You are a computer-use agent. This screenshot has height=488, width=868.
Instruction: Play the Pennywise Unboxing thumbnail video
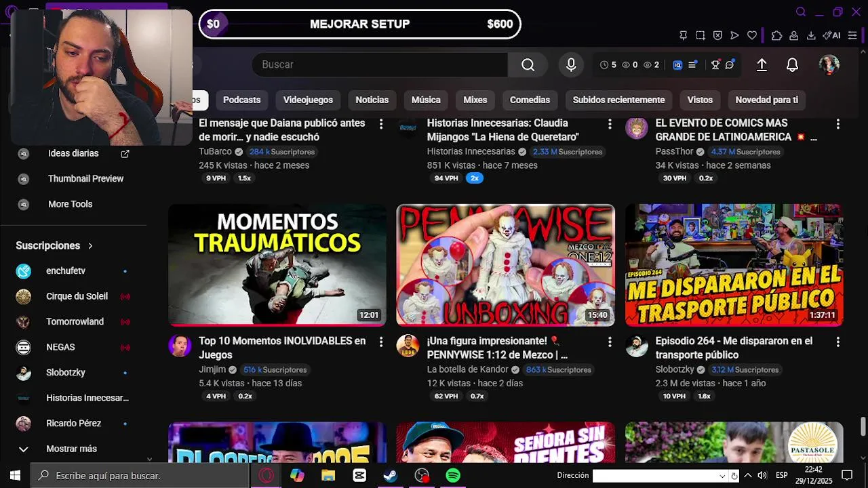(505, 265)
